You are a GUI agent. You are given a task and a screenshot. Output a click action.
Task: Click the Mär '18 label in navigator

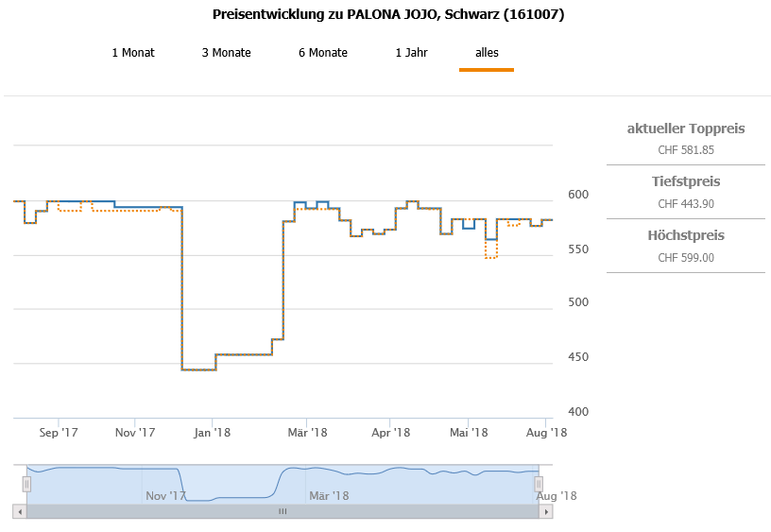tap(329, 495)
